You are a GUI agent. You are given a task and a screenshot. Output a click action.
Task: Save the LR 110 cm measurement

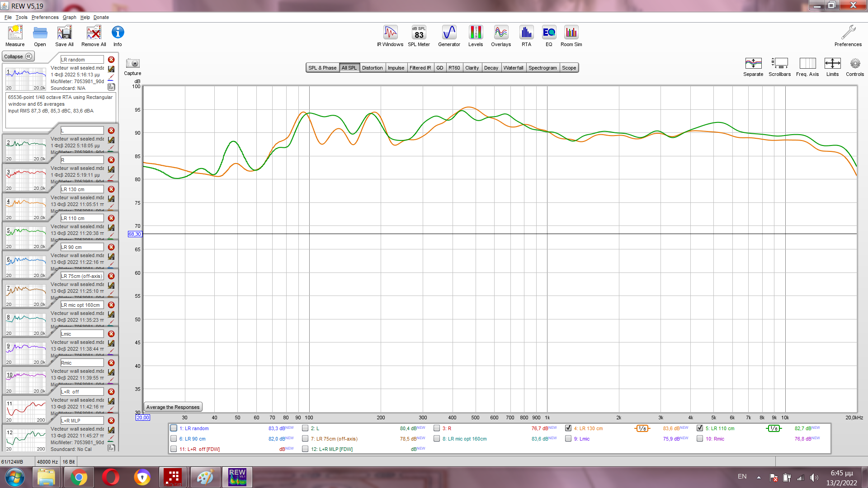tap(111, 228)
